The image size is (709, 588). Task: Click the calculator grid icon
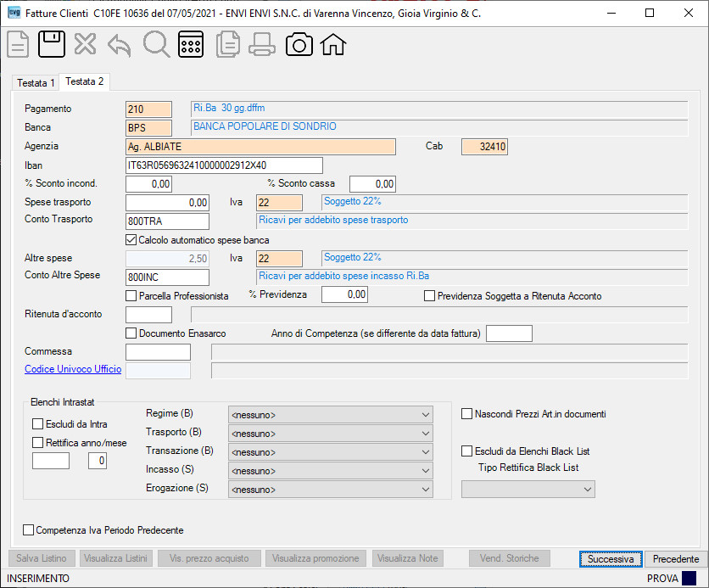pos(191,44)
